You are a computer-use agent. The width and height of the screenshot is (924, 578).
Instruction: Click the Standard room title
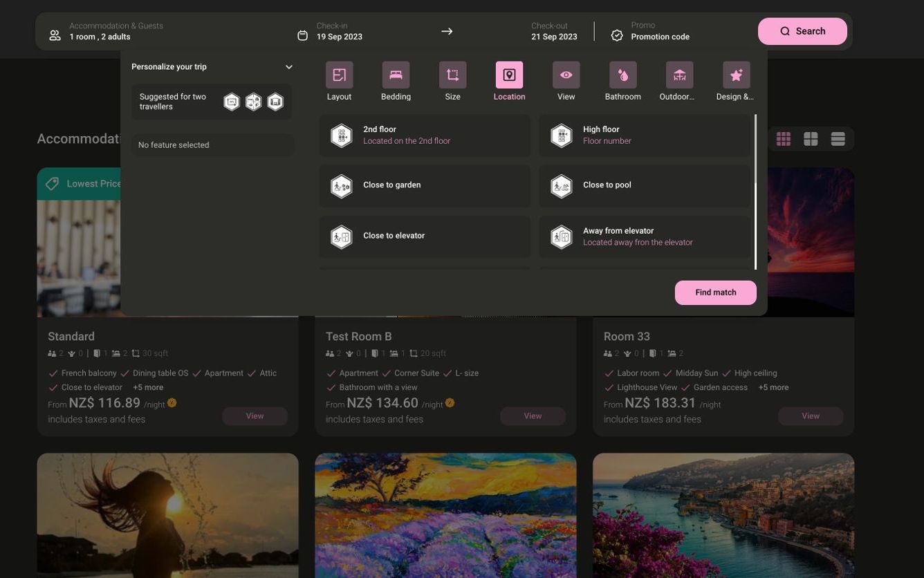pyautogui.click(x=71, y=337)
